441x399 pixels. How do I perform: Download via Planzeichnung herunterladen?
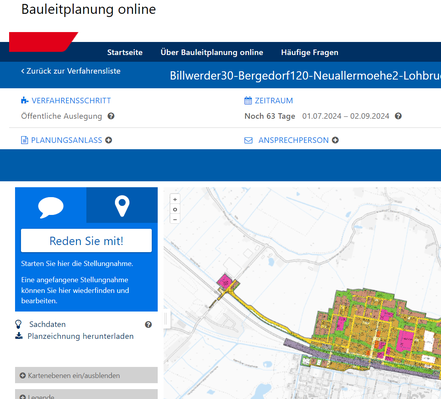point(80,336)
